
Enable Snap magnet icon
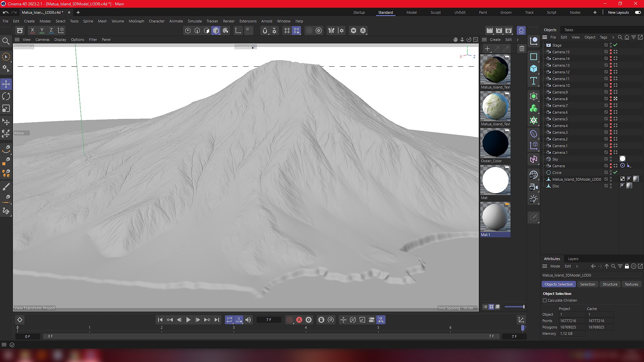click(x=265, y=31)
